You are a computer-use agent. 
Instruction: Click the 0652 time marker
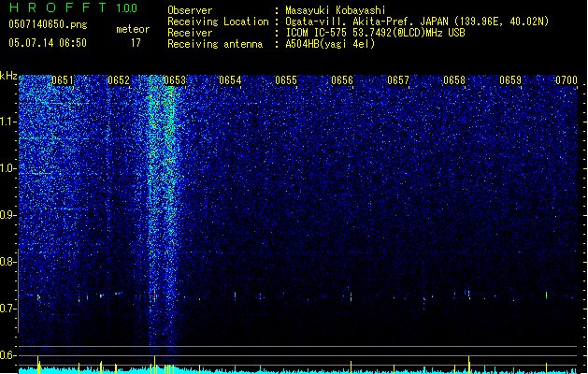119,80
